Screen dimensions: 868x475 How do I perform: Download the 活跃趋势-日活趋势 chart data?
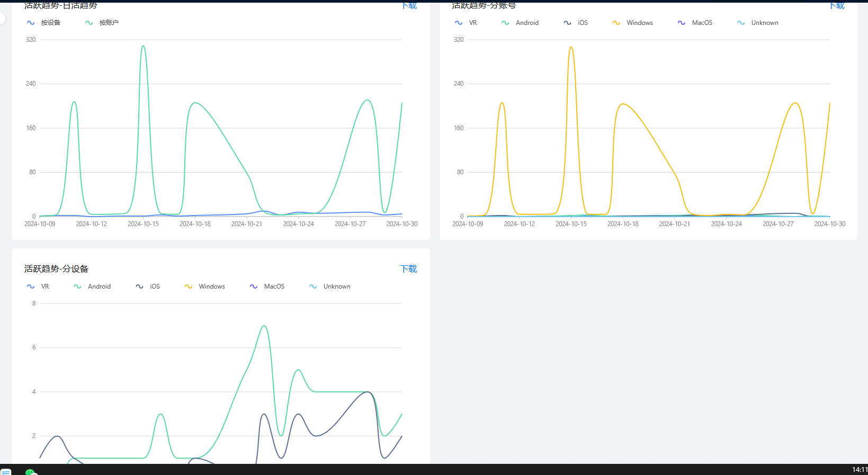point(409,6)
